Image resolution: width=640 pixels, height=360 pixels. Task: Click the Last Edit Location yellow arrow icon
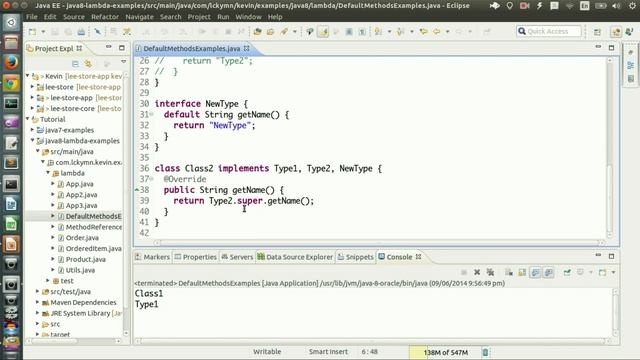point(424,31)
